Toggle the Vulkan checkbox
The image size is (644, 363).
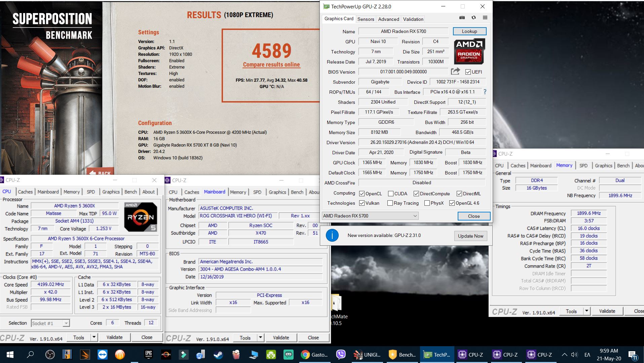tap(362, 203)
